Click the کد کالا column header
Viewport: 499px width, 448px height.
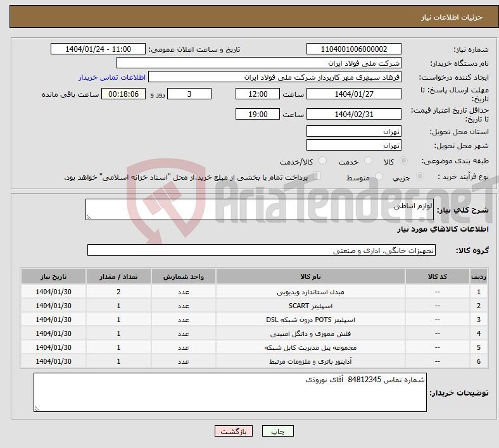pyautogui.click(x=438, y=277)
